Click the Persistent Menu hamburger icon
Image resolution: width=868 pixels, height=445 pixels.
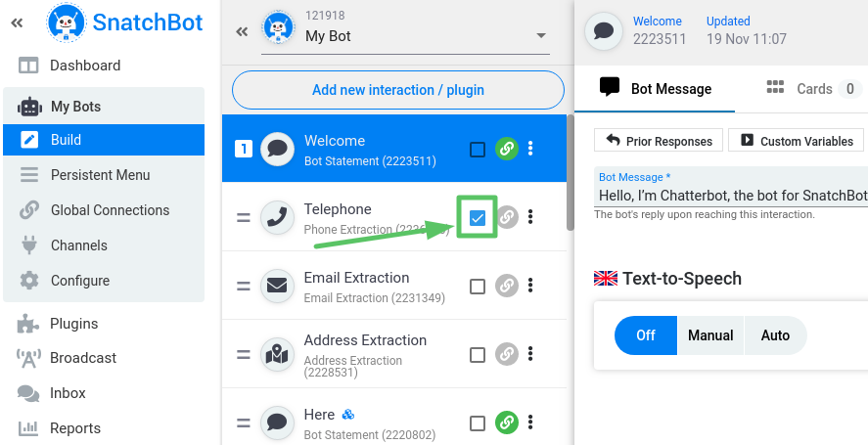click(x=29, y=175)
